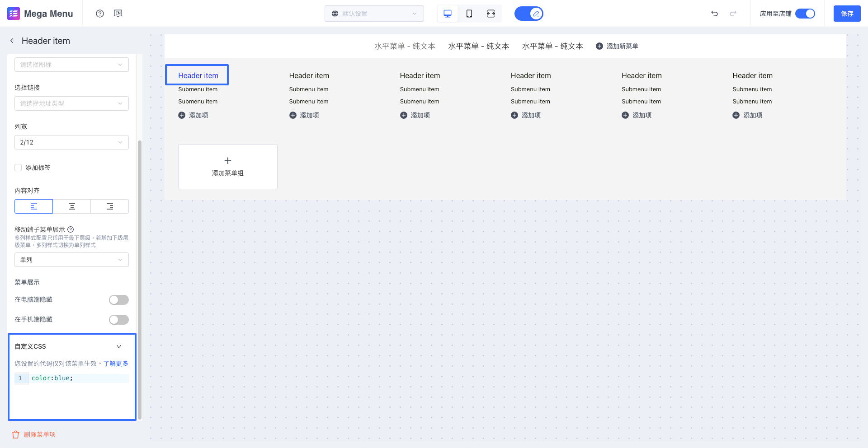Open the 请选择图标 dropdown

pyautogui.click(x=71, y=65)
